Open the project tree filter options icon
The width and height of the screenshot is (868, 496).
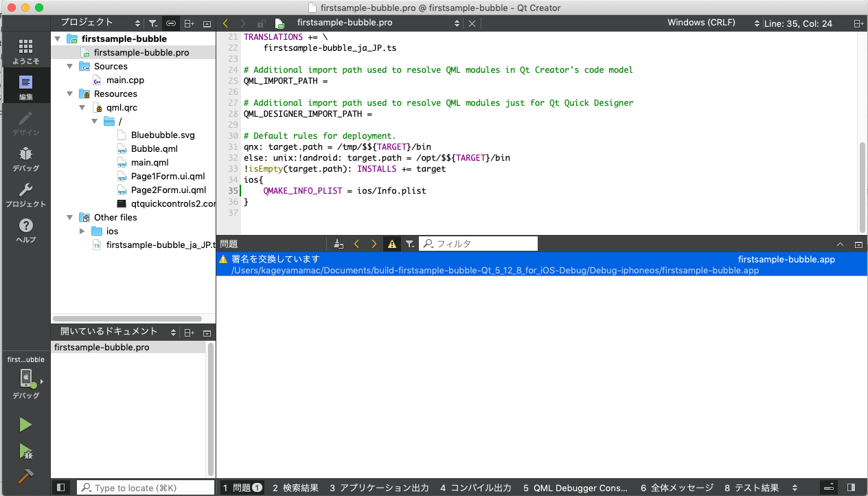tap(153, 23)
